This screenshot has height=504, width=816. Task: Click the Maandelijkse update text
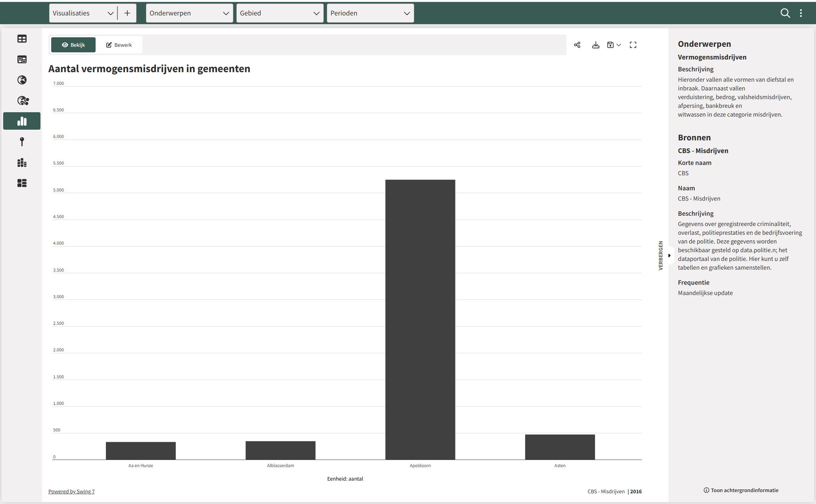point(705,293)
